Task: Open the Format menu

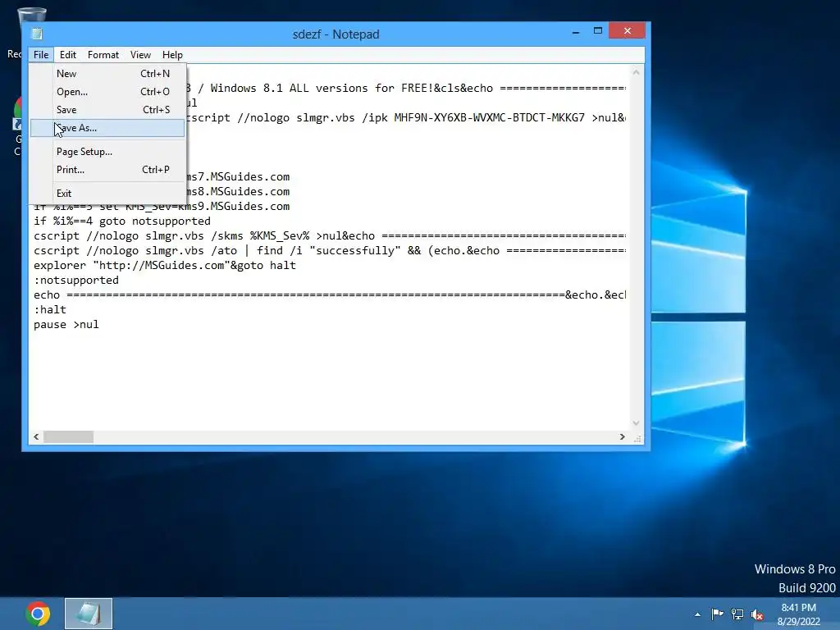Action: click(103, 55)
